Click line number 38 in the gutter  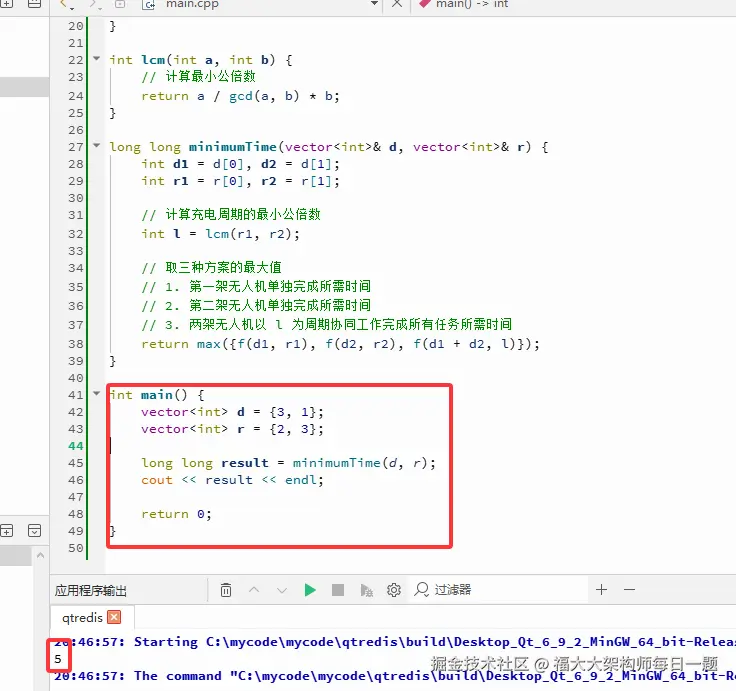point(76,344)
